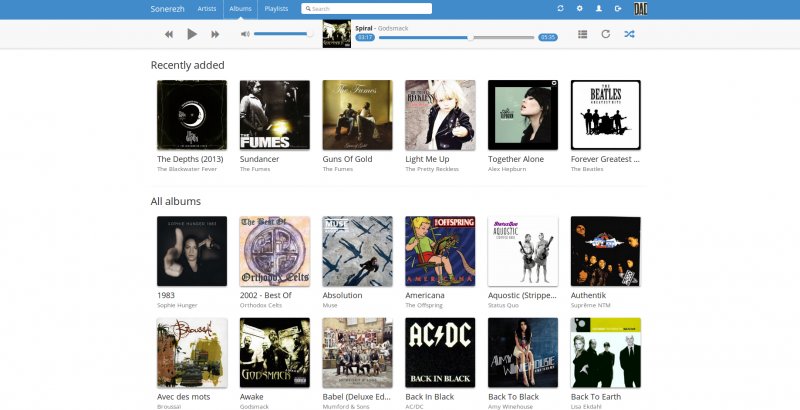Click Sophie Hunger artist name
Screen dimensions: 800x410
(177, 305)
